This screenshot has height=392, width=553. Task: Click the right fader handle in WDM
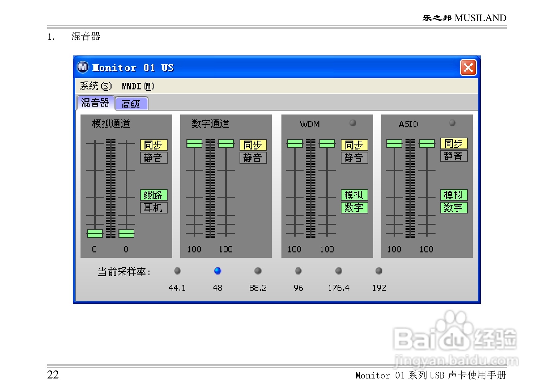pyautogui.click(x=327, y=144)
